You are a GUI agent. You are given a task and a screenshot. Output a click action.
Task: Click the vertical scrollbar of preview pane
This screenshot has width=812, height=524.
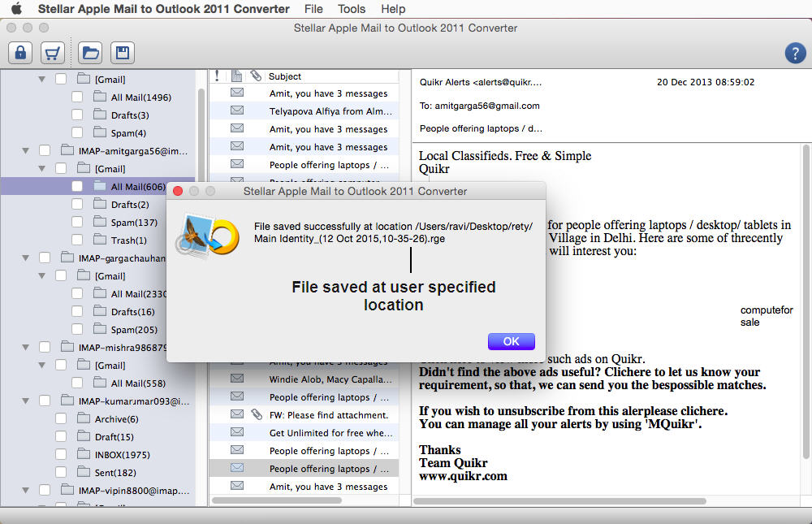click(806, 302)
